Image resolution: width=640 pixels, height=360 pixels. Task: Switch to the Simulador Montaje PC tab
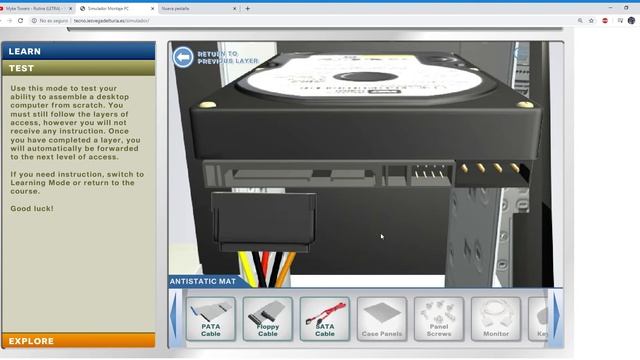click(116, 9)
